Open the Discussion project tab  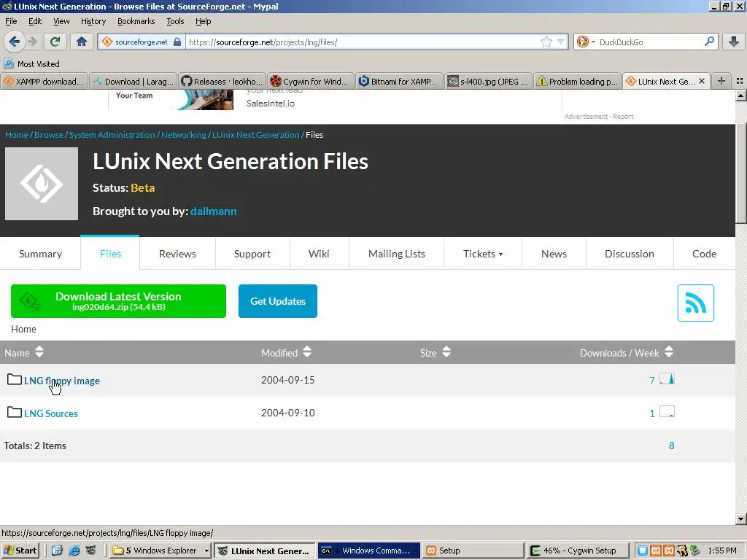(x=630, y=254)
